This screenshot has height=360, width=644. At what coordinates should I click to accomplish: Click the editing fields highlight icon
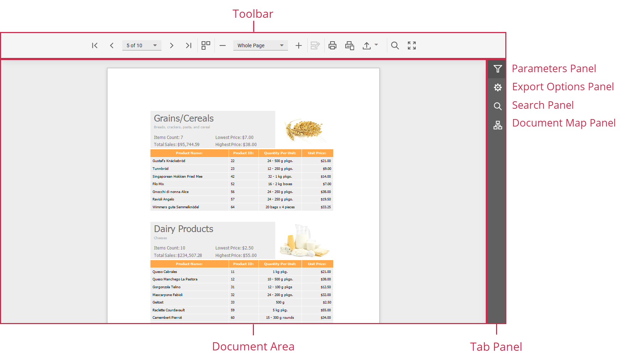pyautogui.click(x=315, y=45)
